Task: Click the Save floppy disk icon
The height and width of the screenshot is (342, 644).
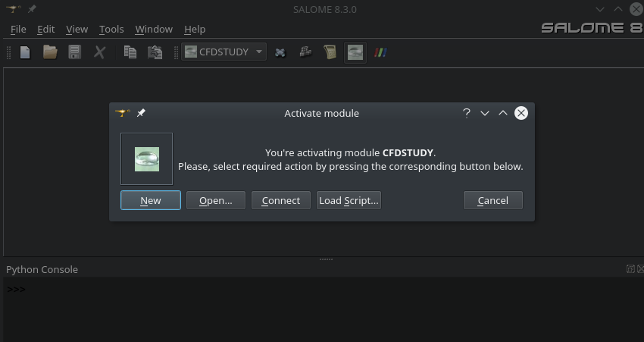Action: pos(74,52)
